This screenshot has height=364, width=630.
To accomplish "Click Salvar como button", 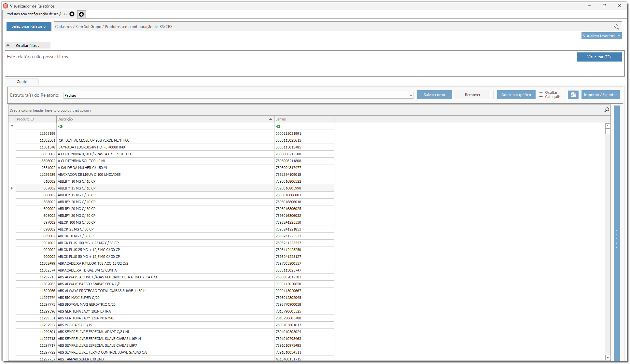I will (434, 95).
